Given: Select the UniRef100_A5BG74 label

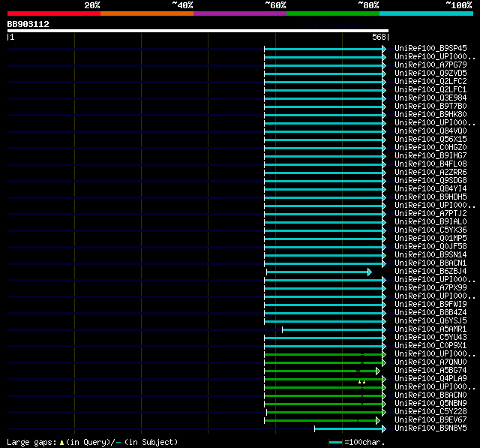Looking at the screenshot, I should 430,371.
